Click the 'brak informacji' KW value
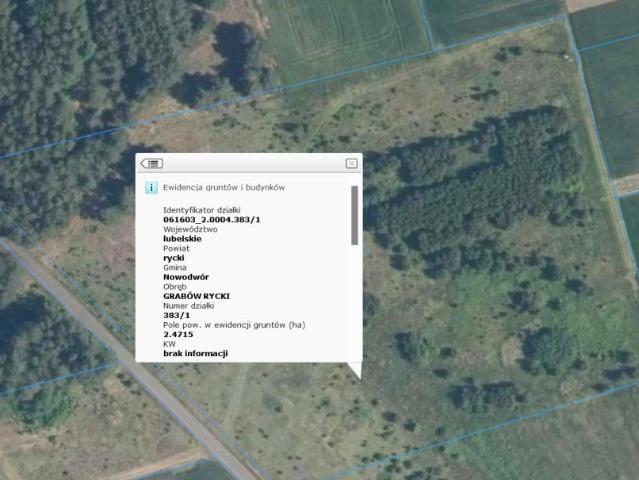Viewport: 639px width, 480px height. coord(195,354)
